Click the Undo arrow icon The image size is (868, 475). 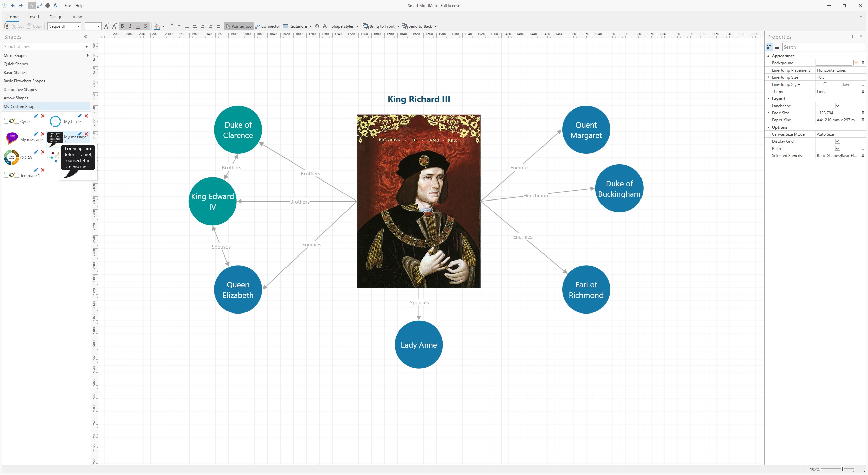[x=13, y=5]
